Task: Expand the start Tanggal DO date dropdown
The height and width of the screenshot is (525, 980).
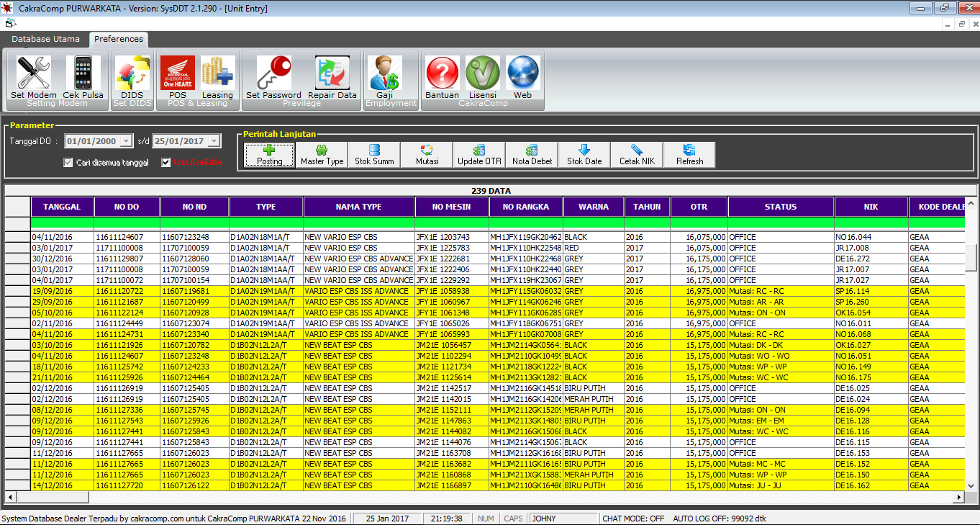Action: 127,141
